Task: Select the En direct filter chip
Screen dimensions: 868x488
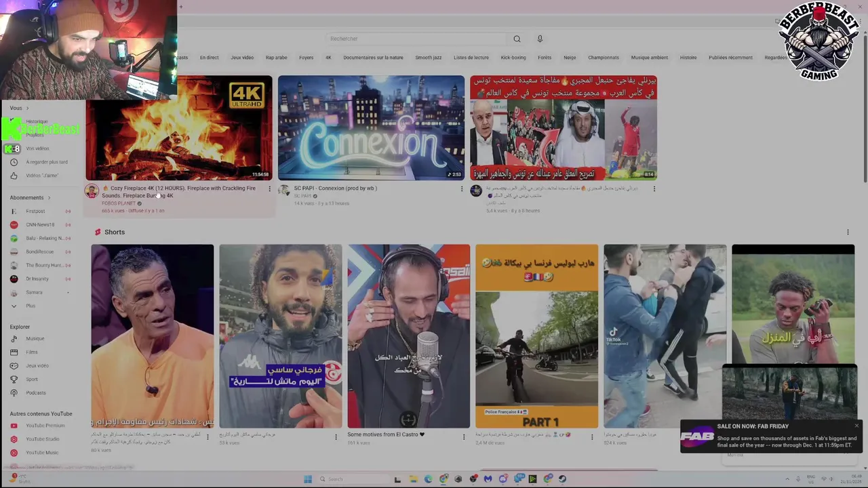Action: pos(209,58)
